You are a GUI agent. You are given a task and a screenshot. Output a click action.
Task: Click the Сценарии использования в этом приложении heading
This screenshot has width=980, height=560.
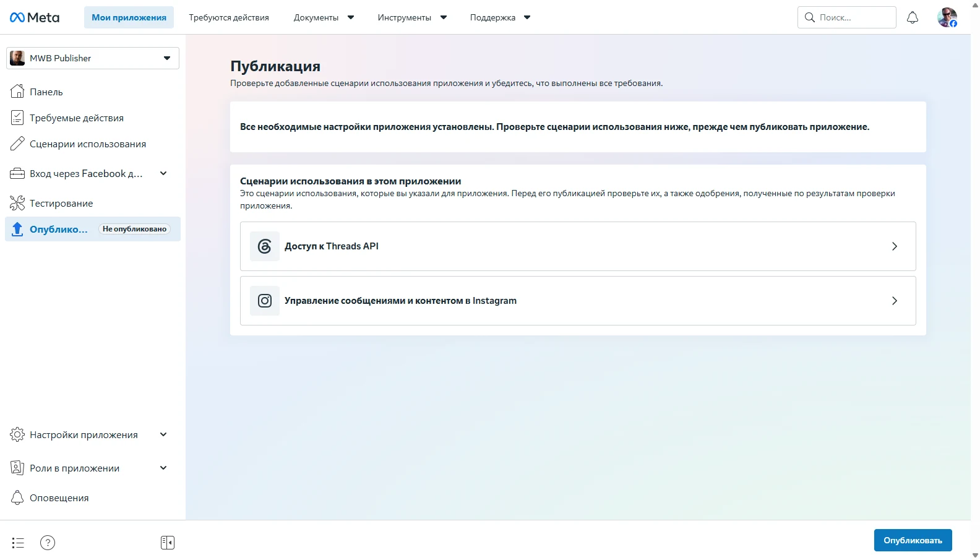350,181
